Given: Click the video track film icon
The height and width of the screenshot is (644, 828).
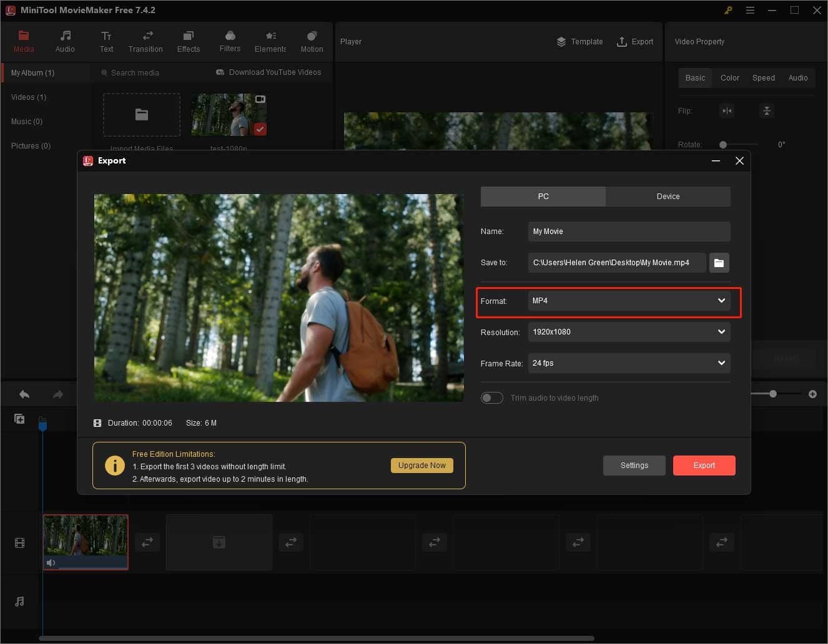Looking at the screenshot, I should point(20,544).
